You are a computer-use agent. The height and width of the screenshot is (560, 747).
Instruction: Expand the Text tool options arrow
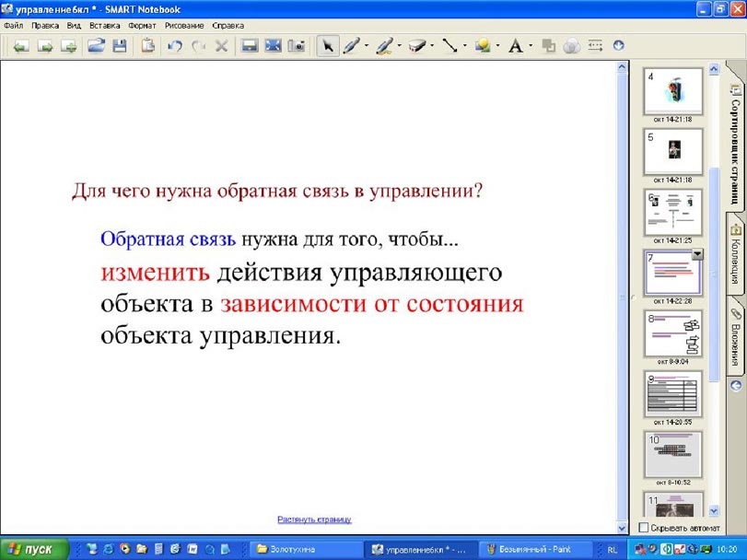point(531,45)
